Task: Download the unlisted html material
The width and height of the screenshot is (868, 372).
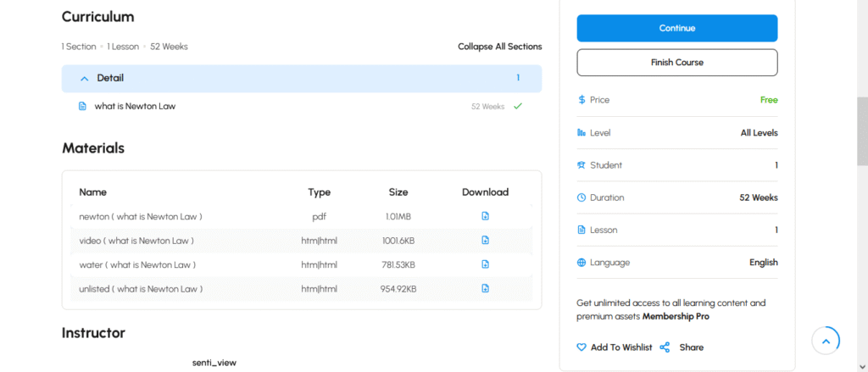Action: click(x=485, y=289)
